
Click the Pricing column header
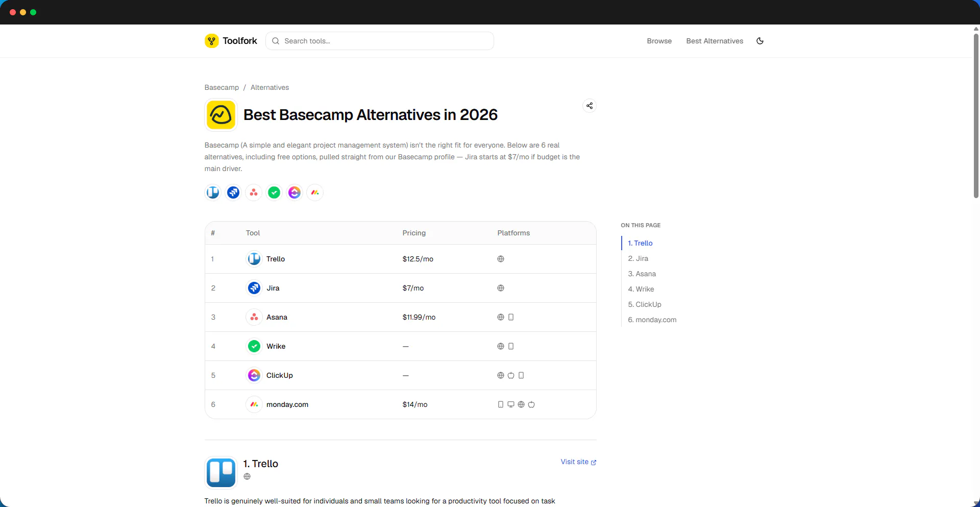click(414, 233)
